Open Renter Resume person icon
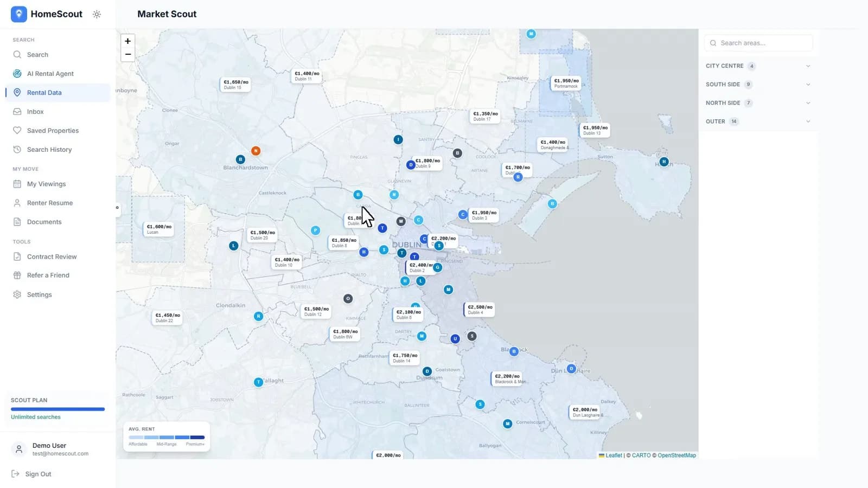 pyautogui.click(x=17, y=203)
